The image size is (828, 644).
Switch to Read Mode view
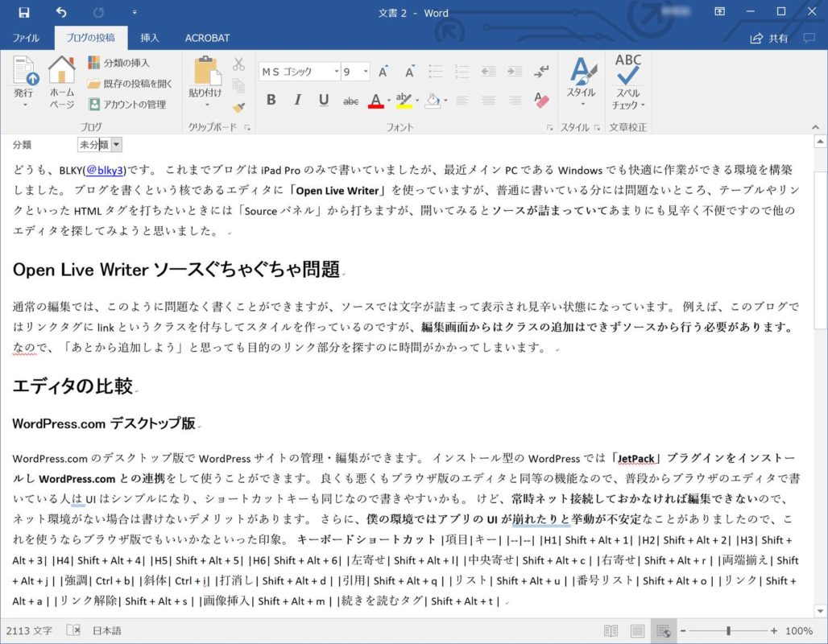[x=611, y=631]
